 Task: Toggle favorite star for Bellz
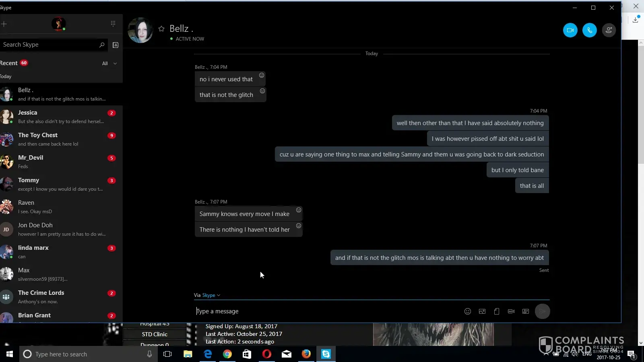coord(161,29)
